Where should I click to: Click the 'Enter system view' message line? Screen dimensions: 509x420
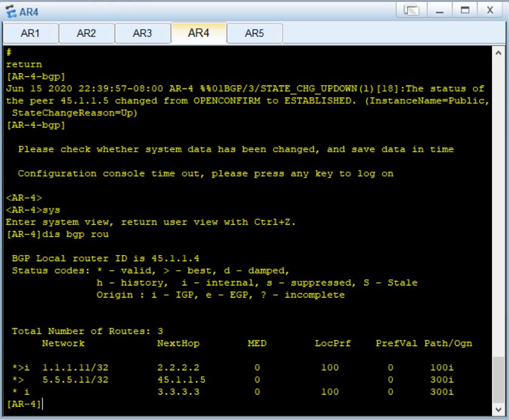click(151, 222)
